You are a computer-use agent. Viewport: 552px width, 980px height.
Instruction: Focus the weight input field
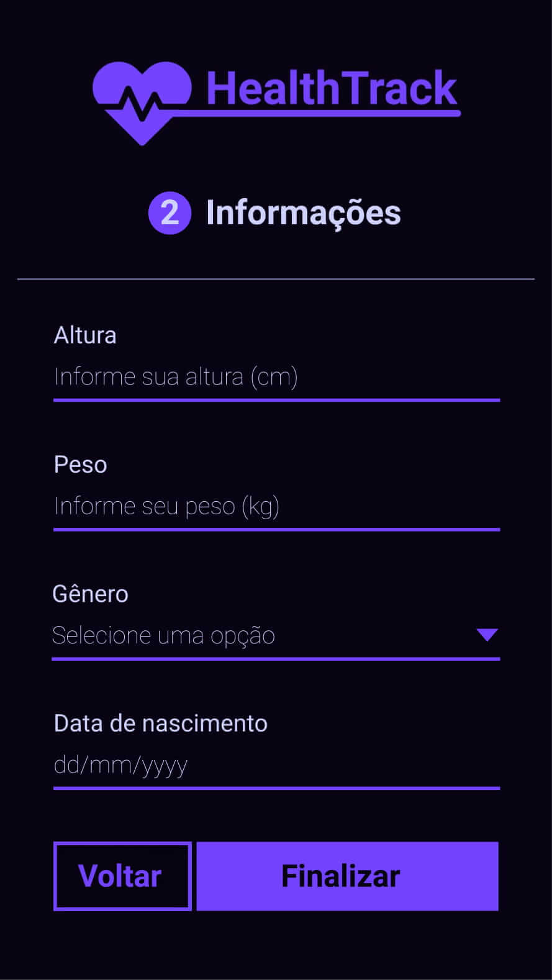point(276,506)
